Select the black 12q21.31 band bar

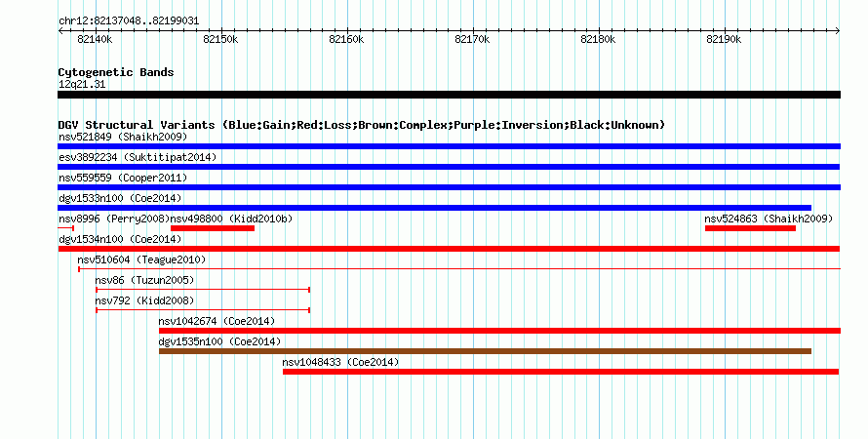click(x=449, y=96)
